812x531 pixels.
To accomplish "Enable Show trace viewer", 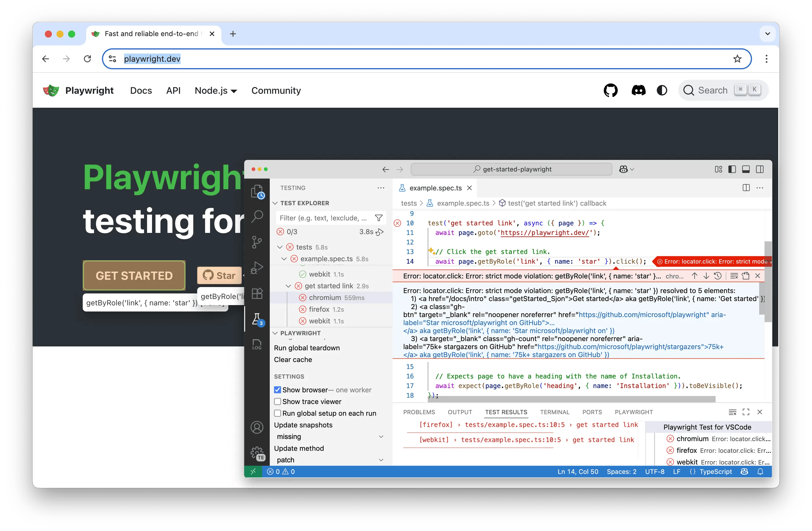I will pos(277,401).
